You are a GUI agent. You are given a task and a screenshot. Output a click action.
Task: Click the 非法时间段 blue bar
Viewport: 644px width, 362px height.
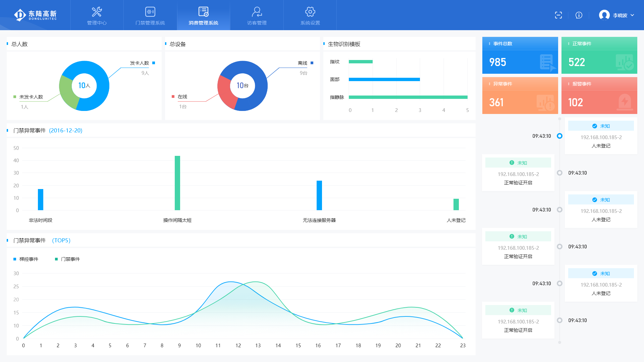tap(41, 199)
